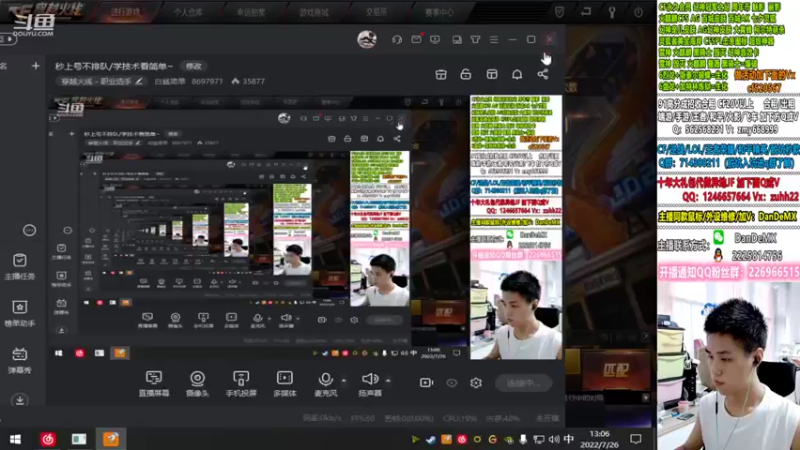Screen dimensions: 800x450
Task: Edit the 穿越火线 category tag
Action: pos(102,81)
